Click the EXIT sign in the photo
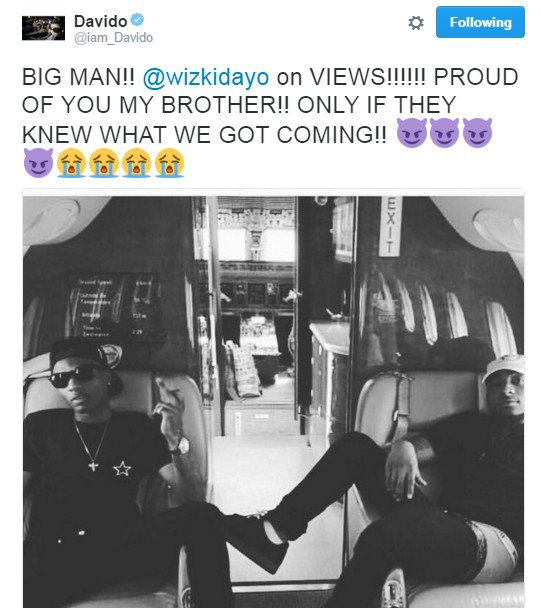The width and height of the screenshot is (541, 608). [390, 226]
